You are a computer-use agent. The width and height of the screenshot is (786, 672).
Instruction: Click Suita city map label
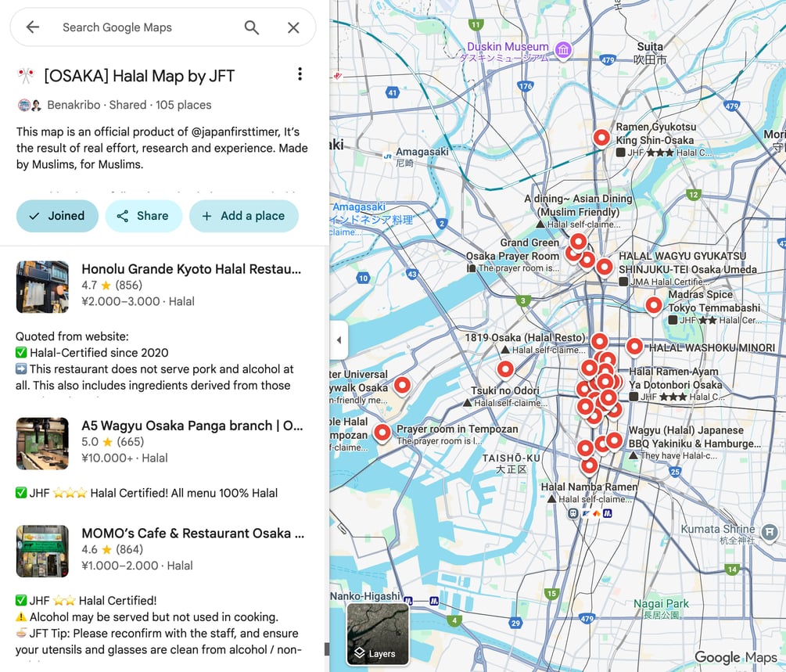tap(650, 52)
